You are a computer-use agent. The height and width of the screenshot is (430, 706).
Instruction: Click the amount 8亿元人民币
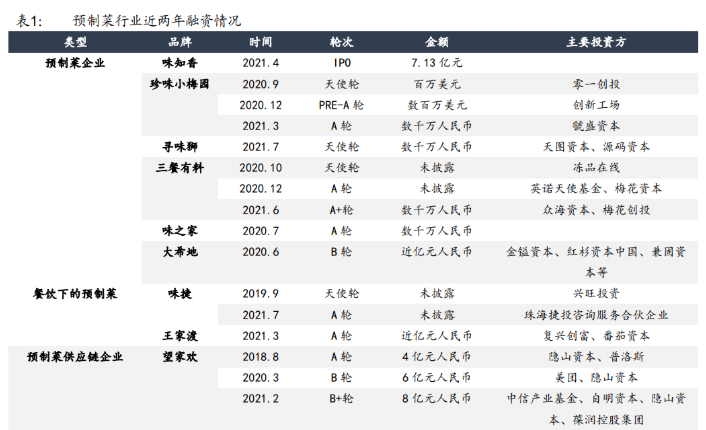pyautogui.click(x=437, y=399)
